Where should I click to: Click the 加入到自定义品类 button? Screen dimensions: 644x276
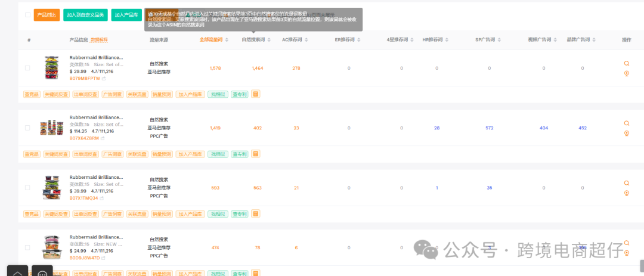point(85,15)
